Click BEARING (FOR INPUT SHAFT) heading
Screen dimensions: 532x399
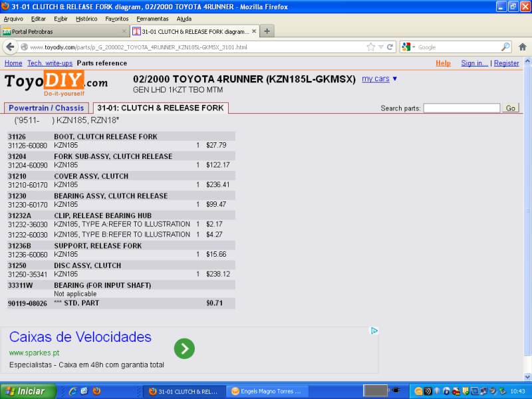pos(102,285)
